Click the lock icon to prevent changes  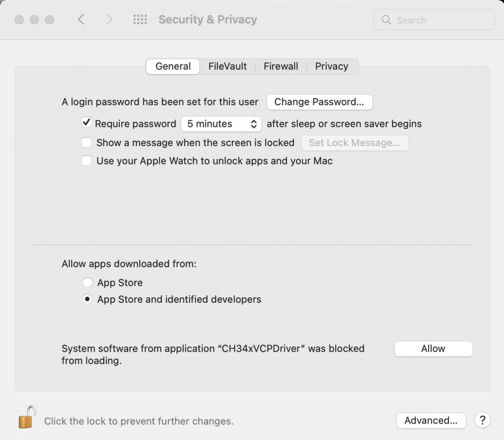27,418
